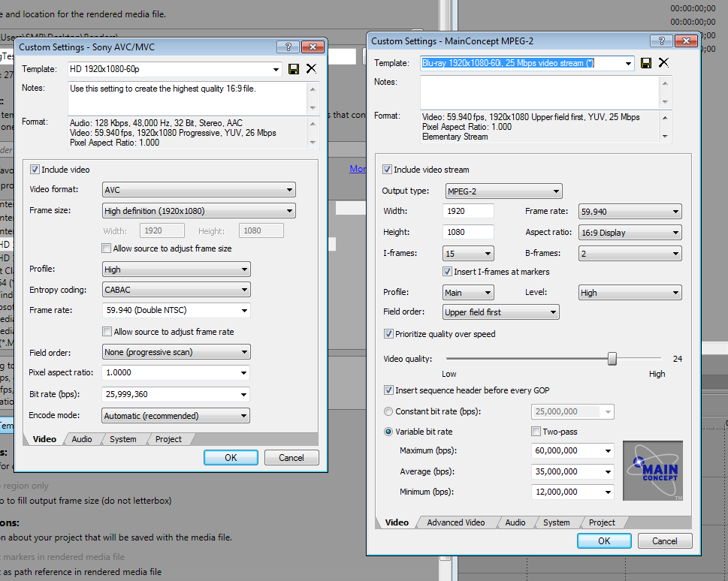
Task: Delete template X icon in Sony AVC/MVC dialog
Action: click(311, 69)
